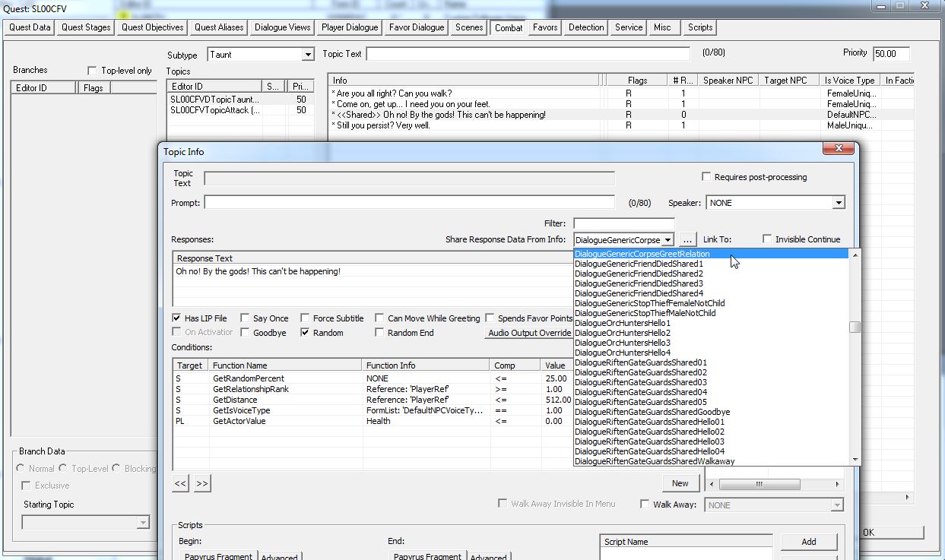Choose DialogueRiftenGateGuardsSharedWalkaway option
945x560 pixels.
[x=712, y=461]
